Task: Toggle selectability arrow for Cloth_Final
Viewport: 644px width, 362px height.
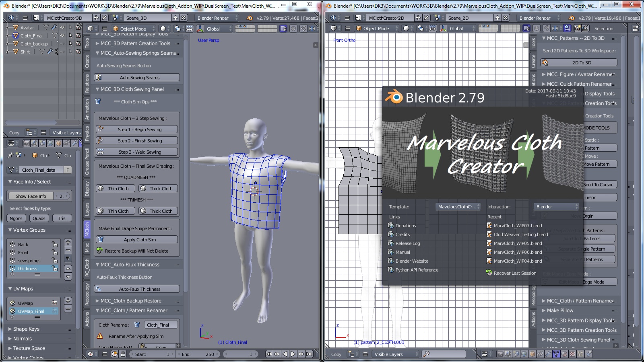Action: click(x=70, y=35)
